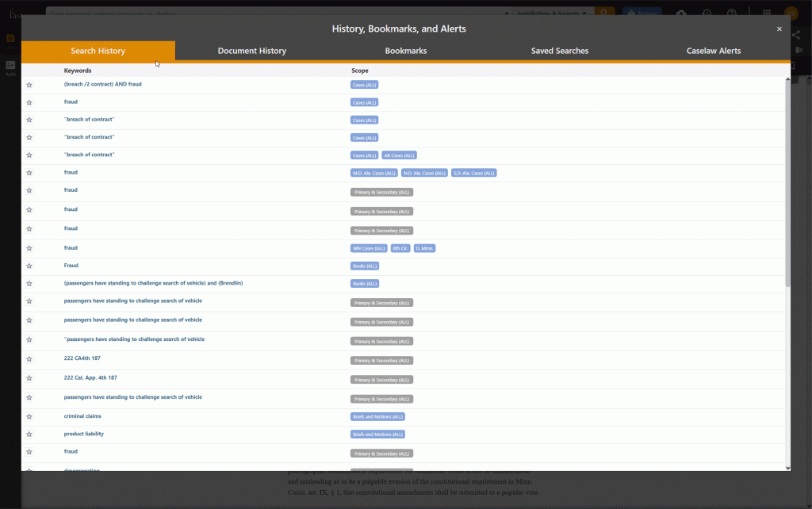Open the 222 CA4th 187 search link
Viewport: 812px width, 509px height.
[82, 358]
